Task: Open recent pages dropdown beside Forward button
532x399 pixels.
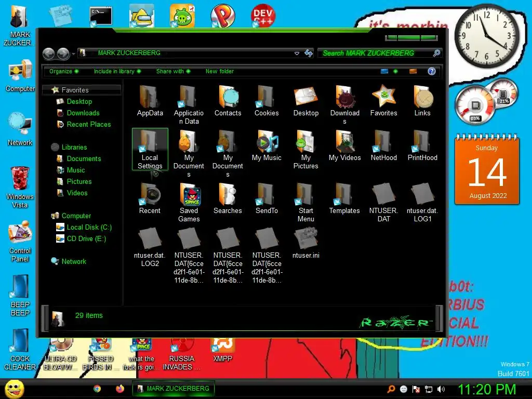Action: tap(73, 54)
